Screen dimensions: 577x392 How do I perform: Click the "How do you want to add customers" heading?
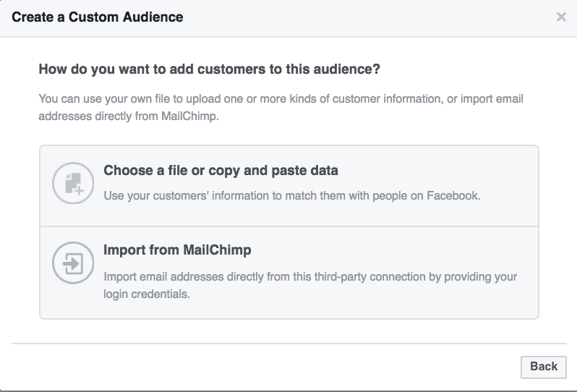(x=210, y=69)
